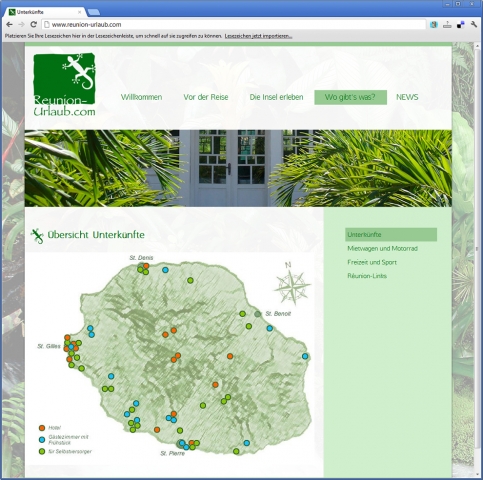Click the blue marker inland southeast of St. Gilles
The width and height of the screenshot is (483, 480).
[111, 376]
